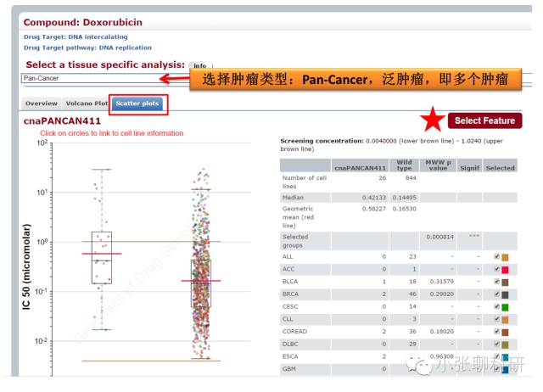Click the info button beside tissue analysis

pos(200,65)
